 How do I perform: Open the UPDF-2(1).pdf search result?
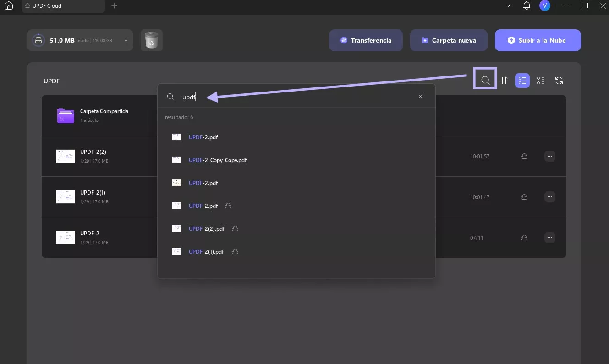tap(296, 251)
